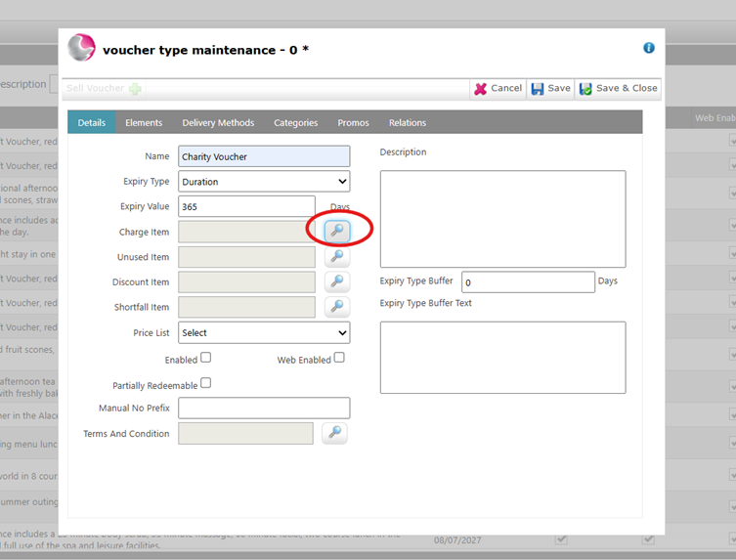Open the Discount Item lookup magnifier
This screenshot has height=560, width=736.
click(337, 281)
